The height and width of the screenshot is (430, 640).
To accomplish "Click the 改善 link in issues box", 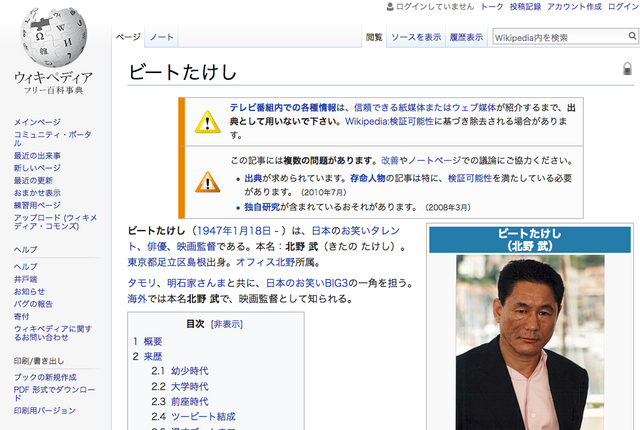I will point(390,160).
